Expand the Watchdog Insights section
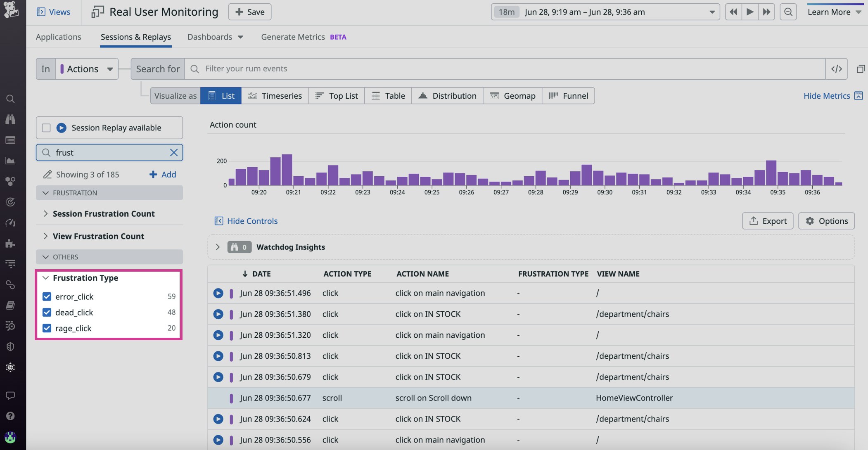 pos(218,247)
